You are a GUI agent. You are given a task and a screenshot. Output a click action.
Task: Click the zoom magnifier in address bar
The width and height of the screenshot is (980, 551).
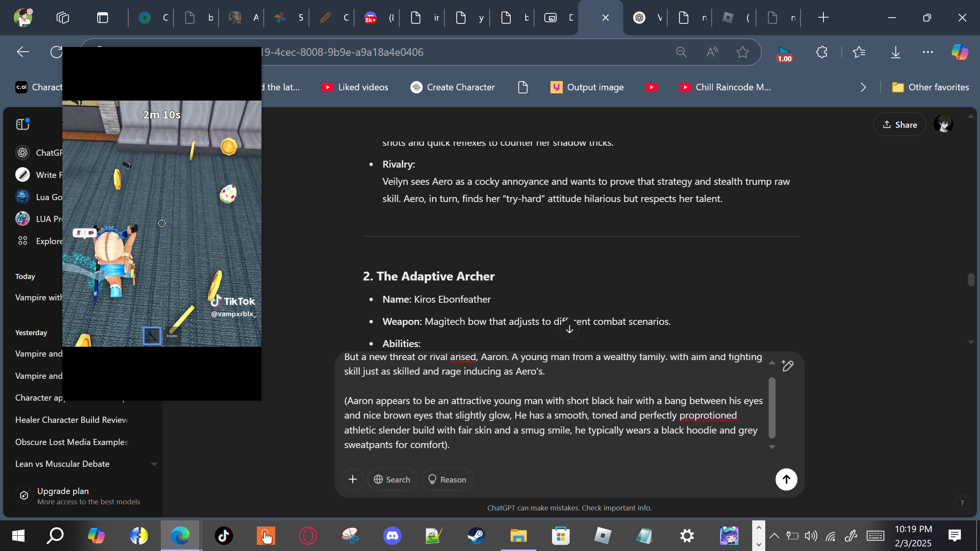click(x=681, y=52)
